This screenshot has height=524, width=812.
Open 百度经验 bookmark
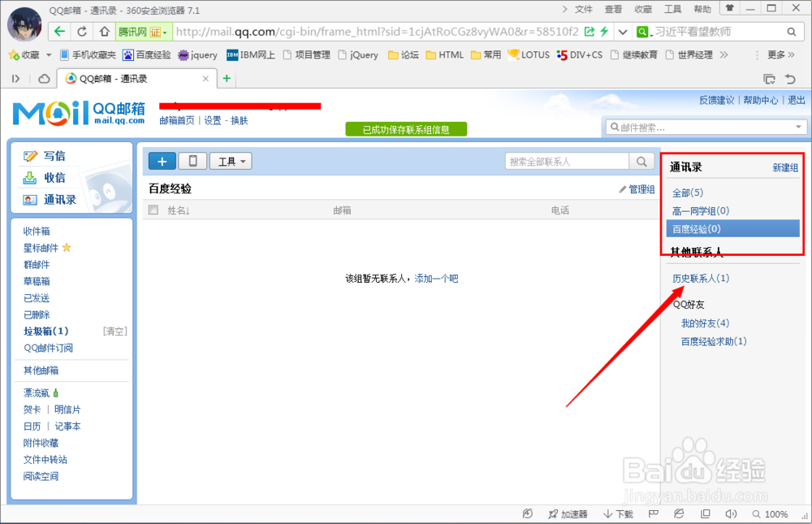click(147, 55)
